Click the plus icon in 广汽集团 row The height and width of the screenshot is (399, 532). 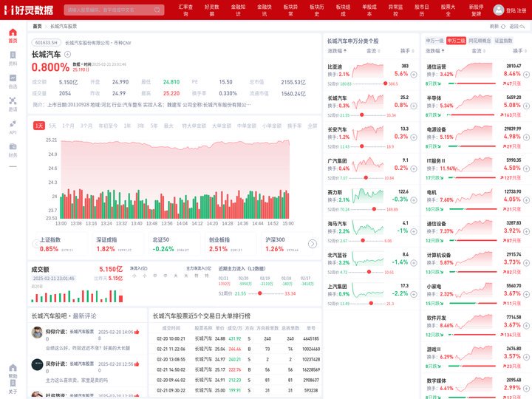pos(414,168)
